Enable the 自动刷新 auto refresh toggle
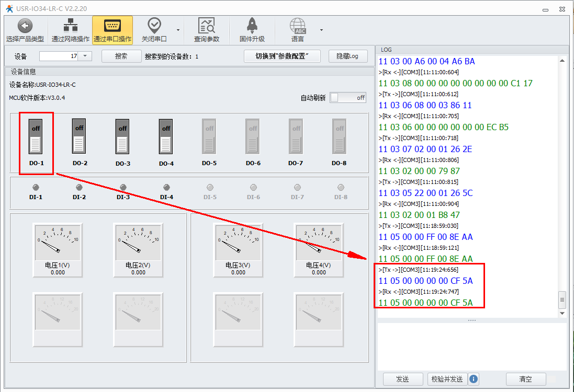This screenshot has width=574, height=392. pyautogui.click(x=348, y=98)
